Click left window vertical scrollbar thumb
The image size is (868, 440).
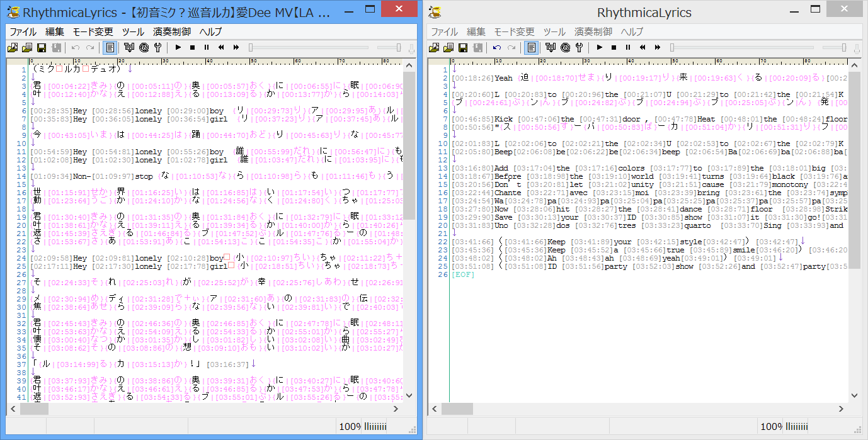tap(409, 146)
